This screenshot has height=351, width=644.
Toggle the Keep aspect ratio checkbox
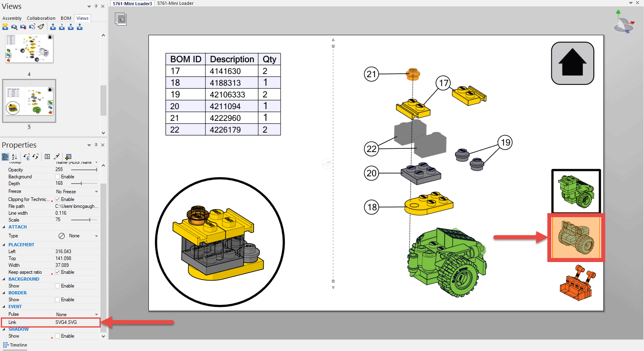(x=57, y=272)
